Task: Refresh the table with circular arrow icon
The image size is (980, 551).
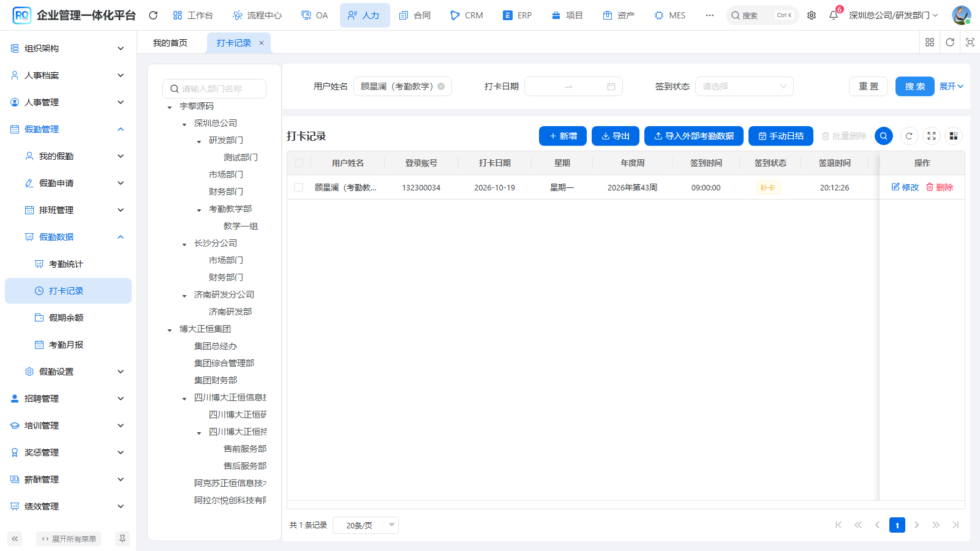Action: [x=909, y=136]
